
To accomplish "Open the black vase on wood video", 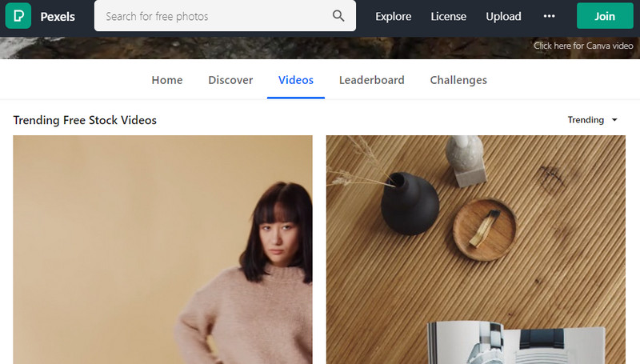I will 475,250.
